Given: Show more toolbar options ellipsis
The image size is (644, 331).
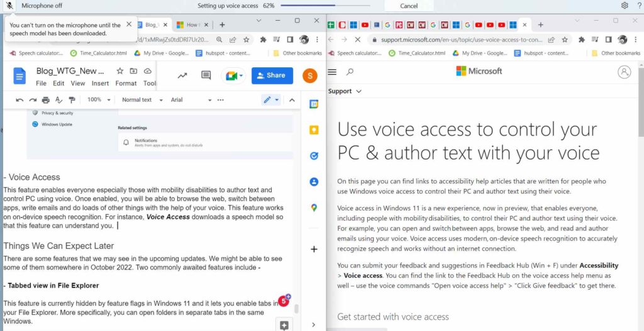Looking at the screenshot, I should (221, 100).
